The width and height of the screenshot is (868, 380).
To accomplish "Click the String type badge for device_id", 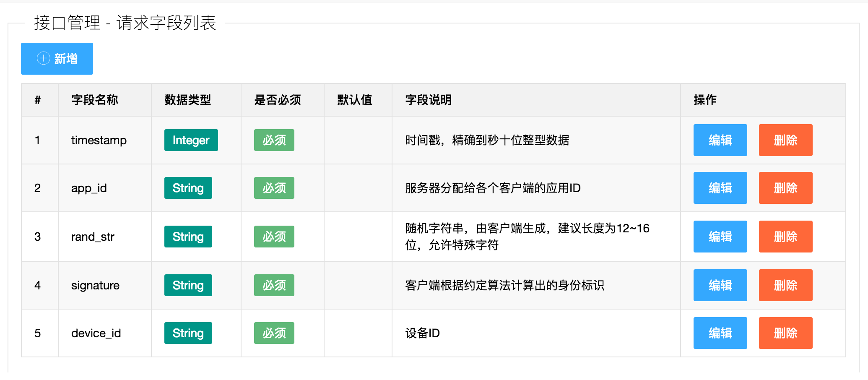I will tap(188, 333).
